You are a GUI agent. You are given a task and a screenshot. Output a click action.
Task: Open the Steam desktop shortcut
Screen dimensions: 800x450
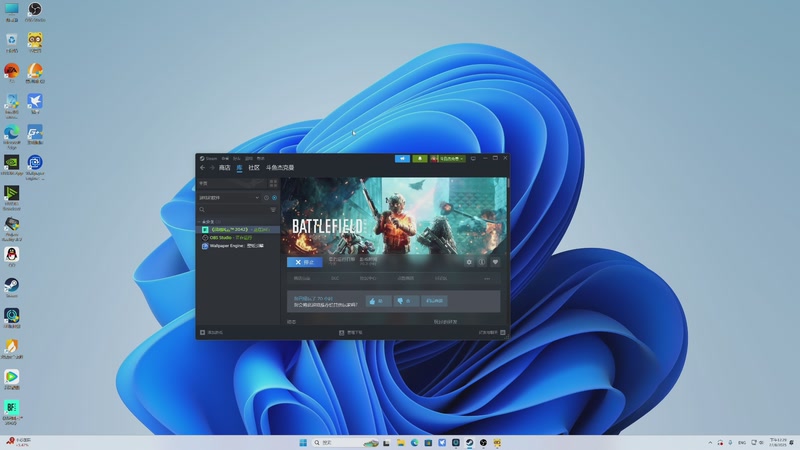11,288
